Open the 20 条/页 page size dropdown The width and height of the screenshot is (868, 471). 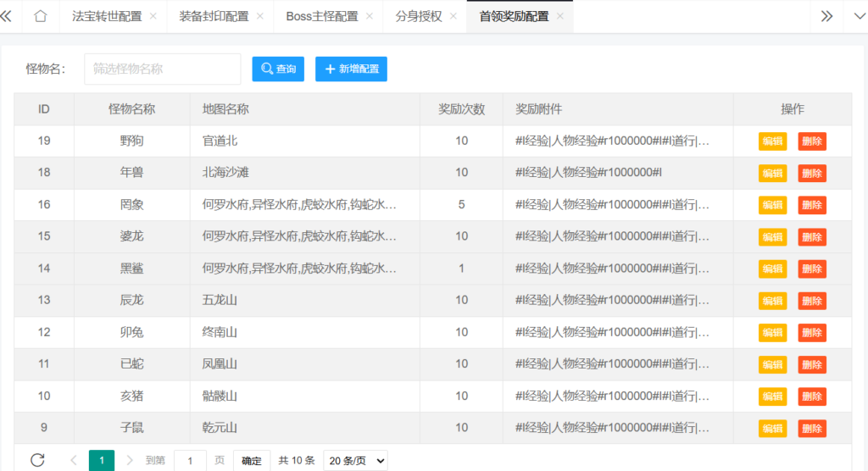click(x=355, y=461)
